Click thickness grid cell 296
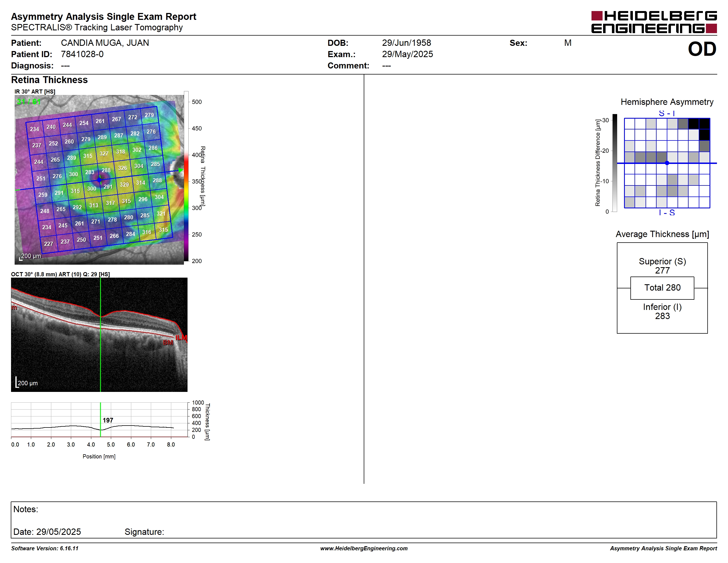Viewport: 728px width, 563px height. (x=143, y=199)
